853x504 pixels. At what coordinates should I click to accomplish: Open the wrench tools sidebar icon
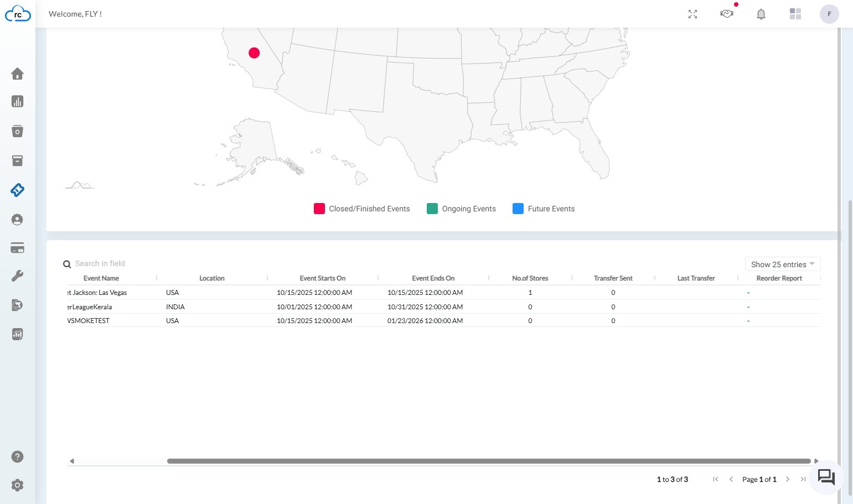(17, 276)
